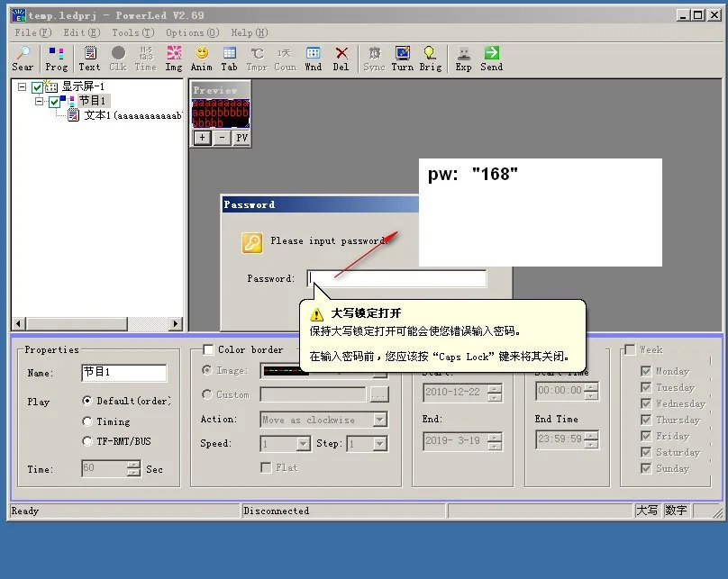Select the Image border radio button
The height and width of the screenshot is (579, 728).
[206, 370]
